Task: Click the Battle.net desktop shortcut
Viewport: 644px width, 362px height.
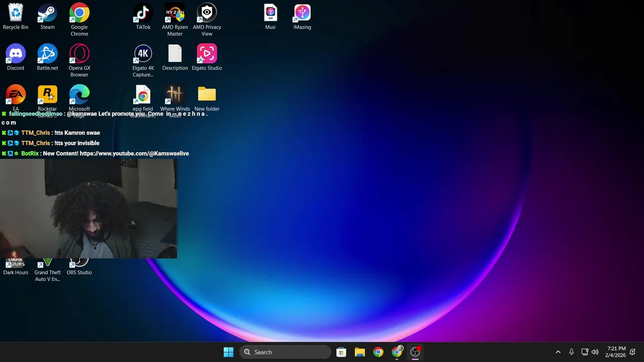Action: click(x=47, y=57)
